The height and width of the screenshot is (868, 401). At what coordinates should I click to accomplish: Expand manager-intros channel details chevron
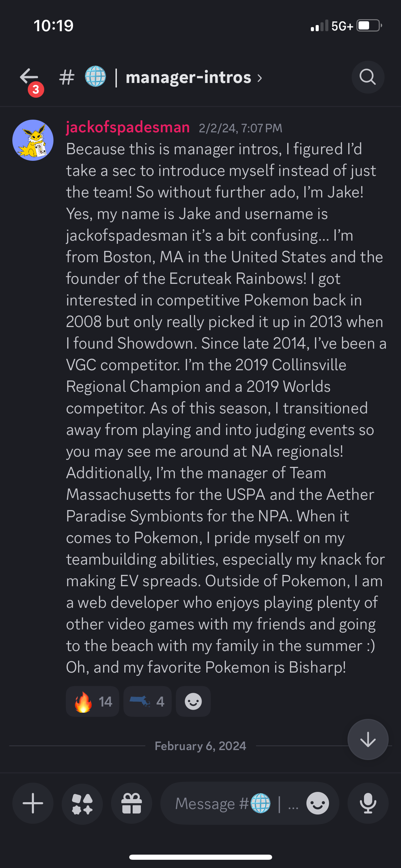pos(260,78)
